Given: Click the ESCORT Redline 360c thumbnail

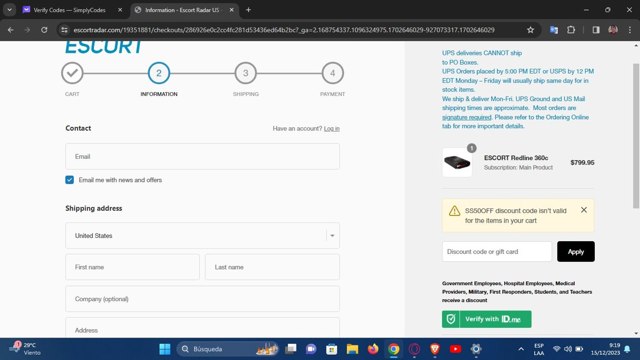Looking at the screenshot, I should click(x=457, y=162).
